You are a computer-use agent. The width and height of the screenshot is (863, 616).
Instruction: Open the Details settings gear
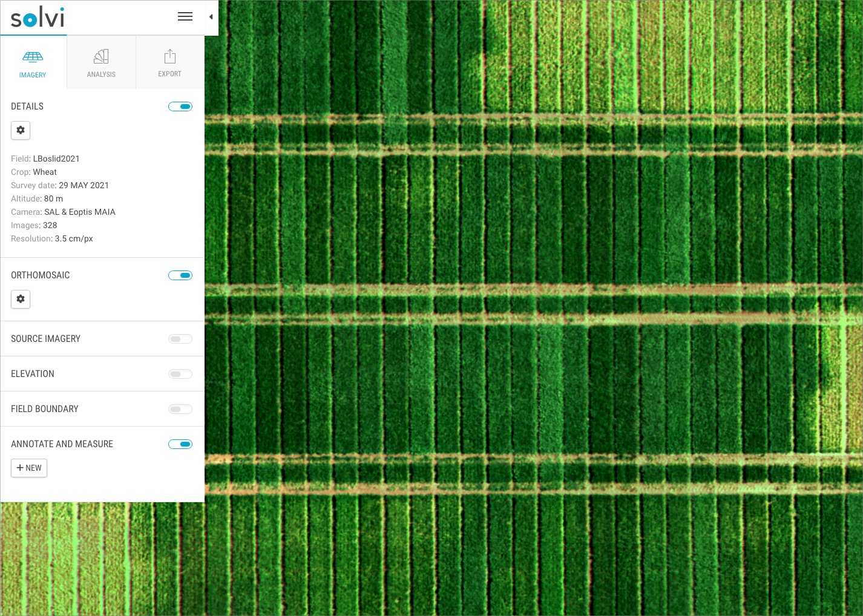(21, 130)
